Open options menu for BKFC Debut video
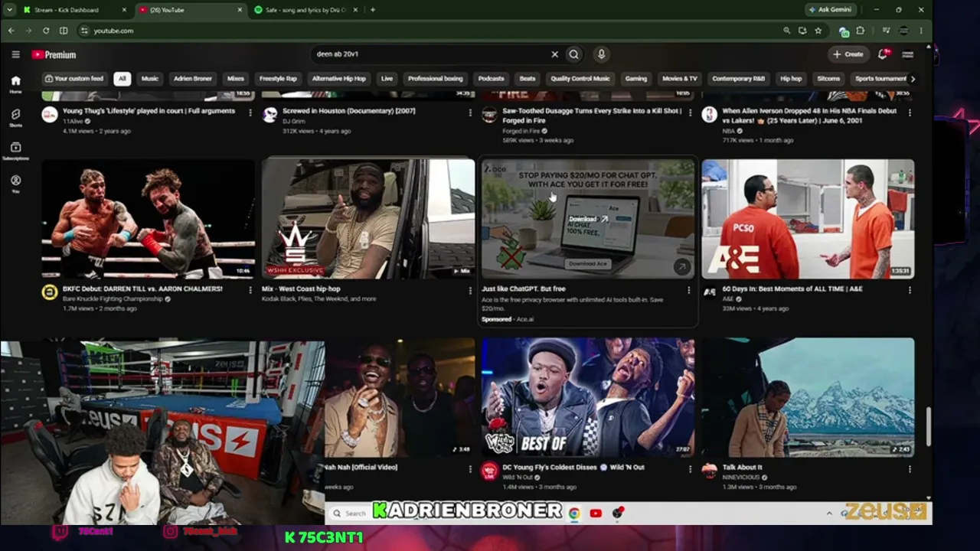Viewport: 980px width, 551px height. (250, 290)
